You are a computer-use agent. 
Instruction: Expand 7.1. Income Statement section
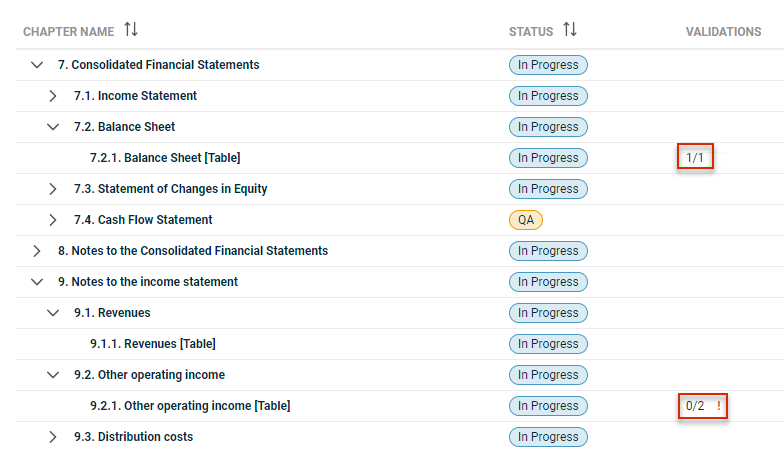tap(52, 96)
